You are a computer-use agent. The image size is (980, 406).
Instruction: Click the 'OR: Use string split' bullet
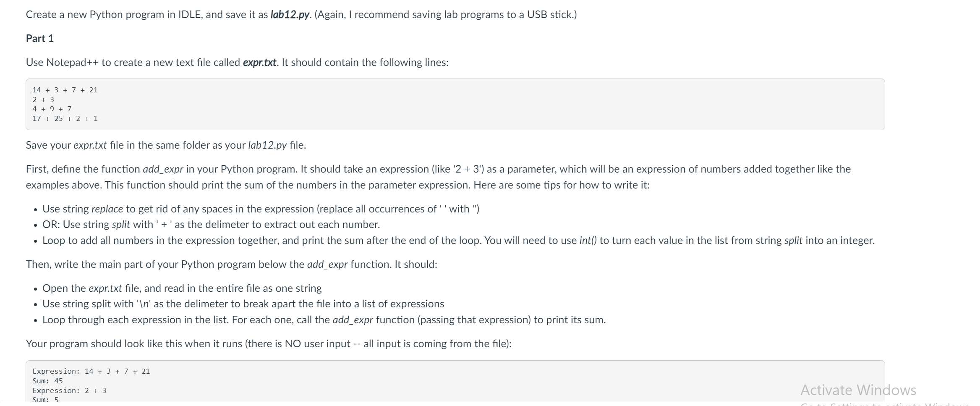point(211,225)
